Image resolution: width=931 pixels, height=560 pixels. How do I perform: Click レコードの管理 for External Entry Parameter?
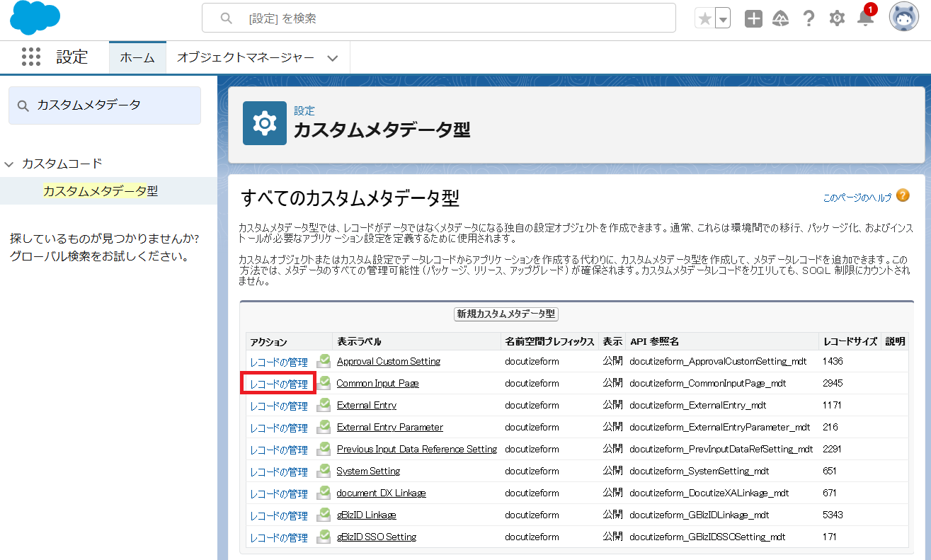pos(279,428)
